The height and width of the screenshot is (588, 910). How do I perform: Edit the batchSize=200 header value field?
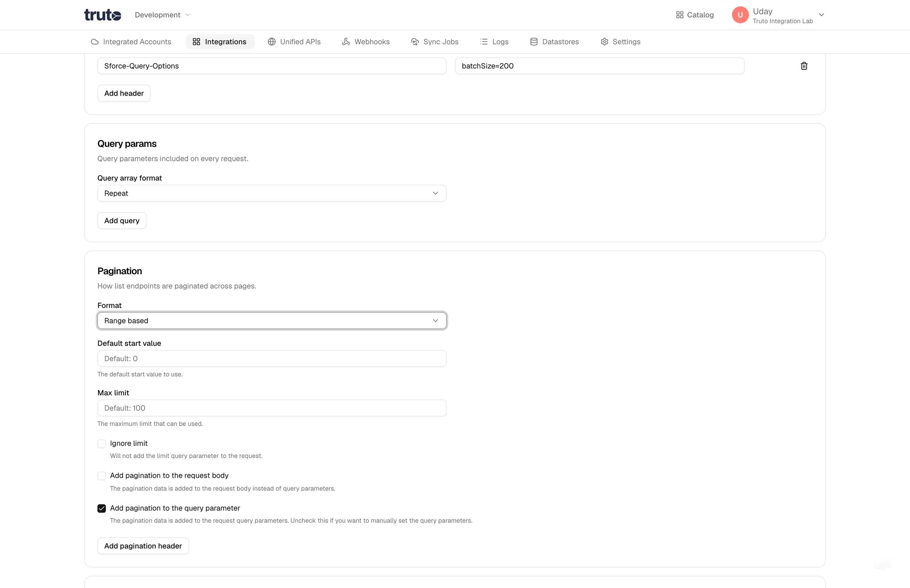point(599,66)
